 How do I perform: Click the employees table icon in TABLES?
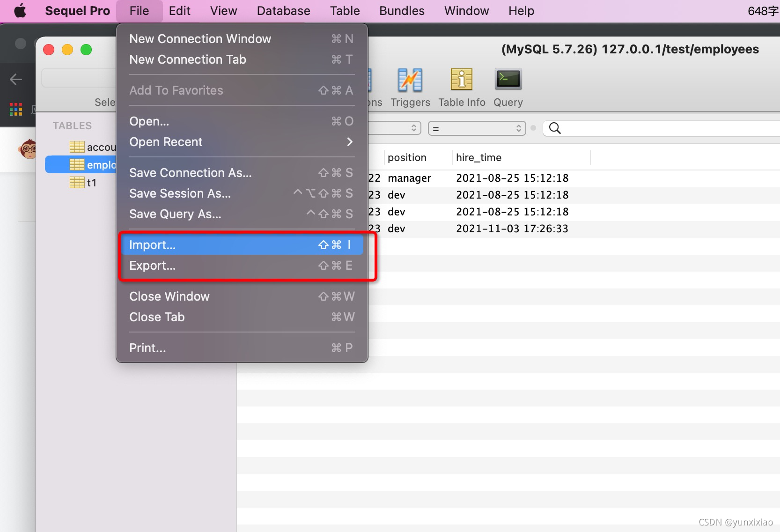pos(77,164)
